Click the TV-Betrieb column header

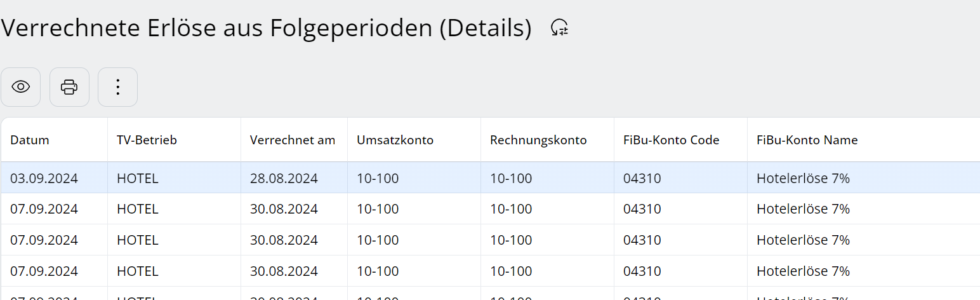pos(147,140)
